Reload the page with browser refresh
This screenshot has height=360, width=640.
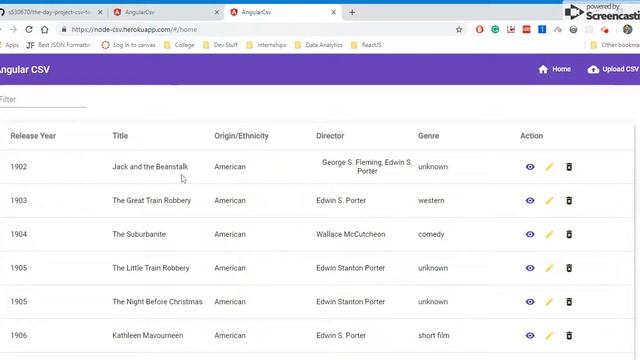coord(29,29)
